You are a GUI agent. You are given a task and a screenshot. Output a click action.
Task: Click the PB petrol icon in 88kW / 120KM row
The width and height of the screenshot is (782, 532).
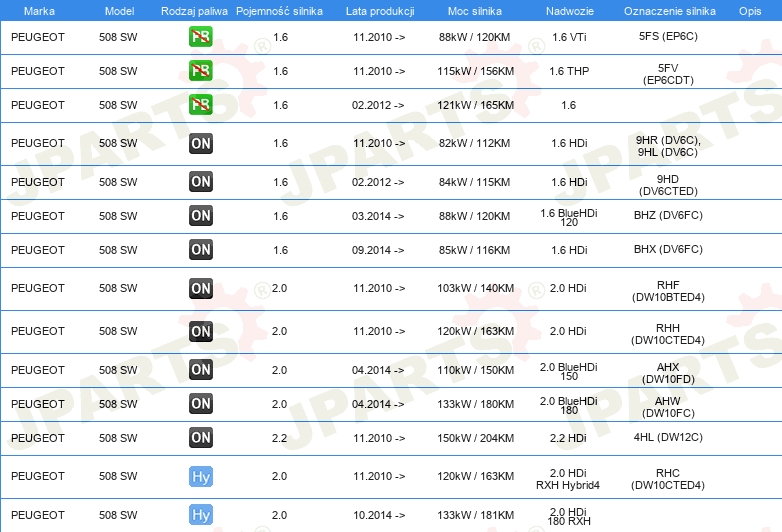tap(200, 36)
